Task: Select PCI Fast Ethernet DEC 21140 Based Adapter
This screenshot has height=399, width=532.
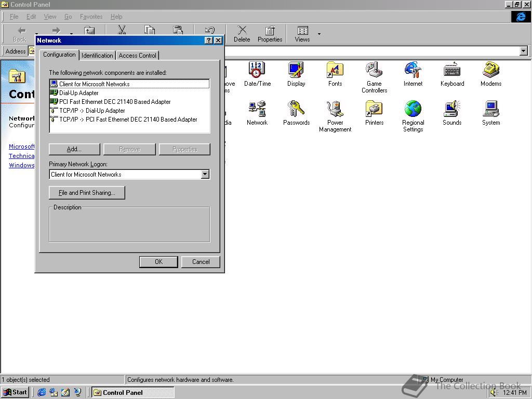Action: click(x=129, y=101)
